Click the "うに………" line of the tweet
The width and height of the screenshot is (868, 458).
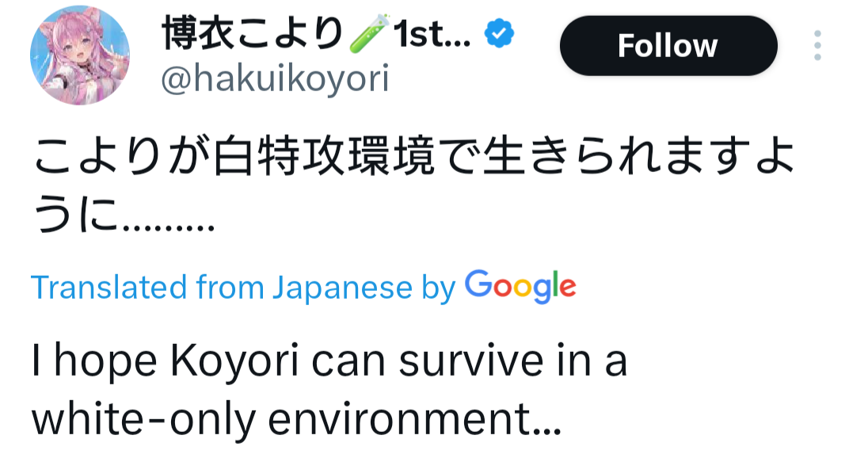(124, 216)
